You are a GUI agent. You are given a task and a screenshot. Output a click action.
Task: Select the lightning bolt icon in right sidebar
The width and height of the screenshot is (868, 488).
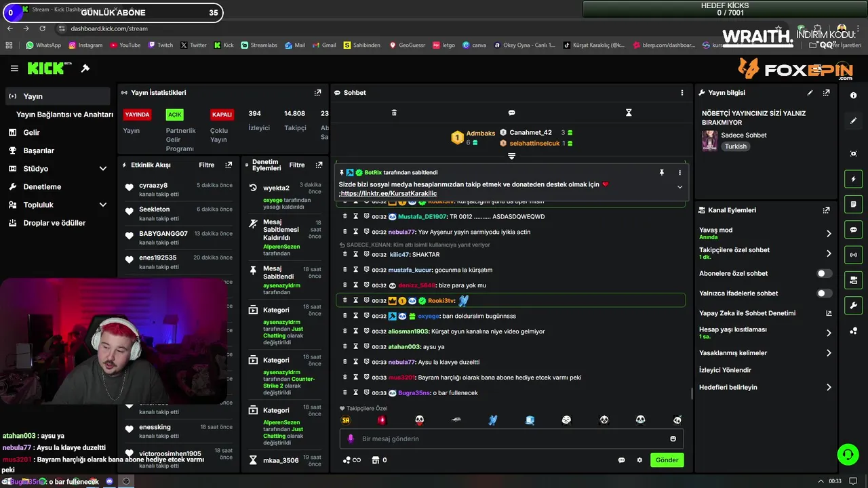pyautogui.click(x=853, y=179)
